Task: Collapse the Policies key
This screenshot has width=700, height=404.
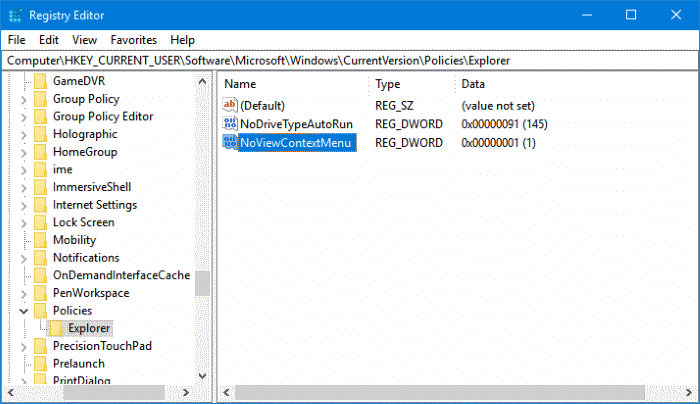Action: 24,311
